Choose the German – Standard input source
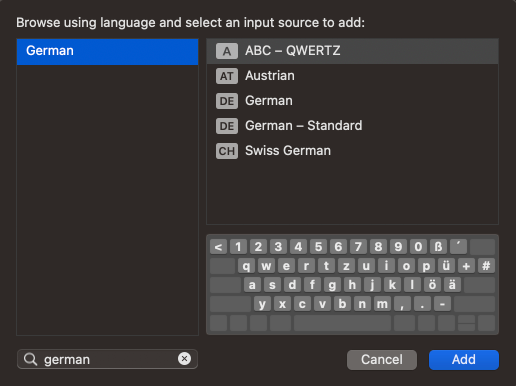Viewport: 516px width, 386px height. (x=352, y=126)
